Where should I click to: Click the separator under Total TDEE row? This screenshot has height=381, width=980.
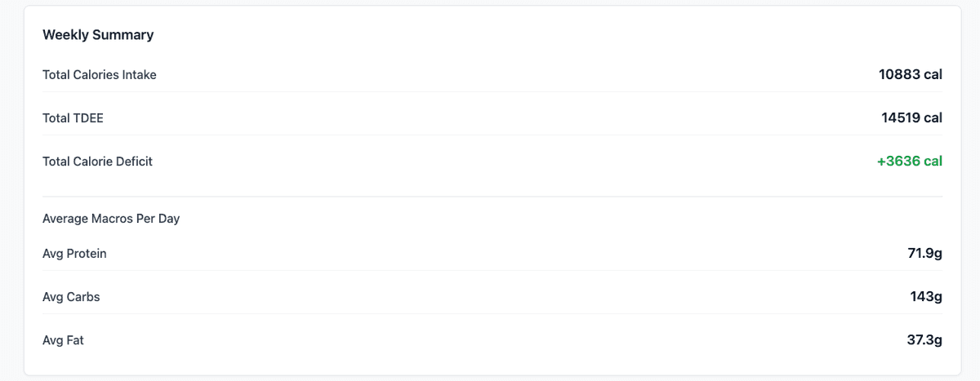(492, 135)
